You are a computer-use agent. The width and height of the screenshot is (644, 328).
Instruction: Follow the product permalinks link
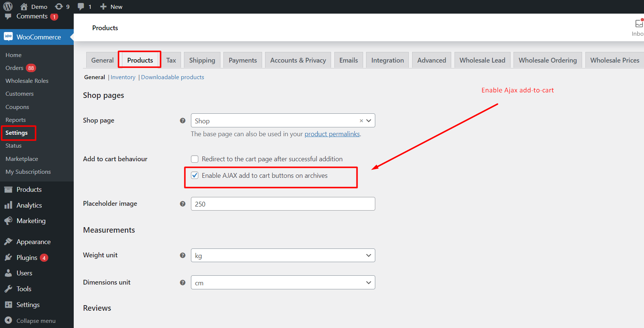tap(332, 134)
